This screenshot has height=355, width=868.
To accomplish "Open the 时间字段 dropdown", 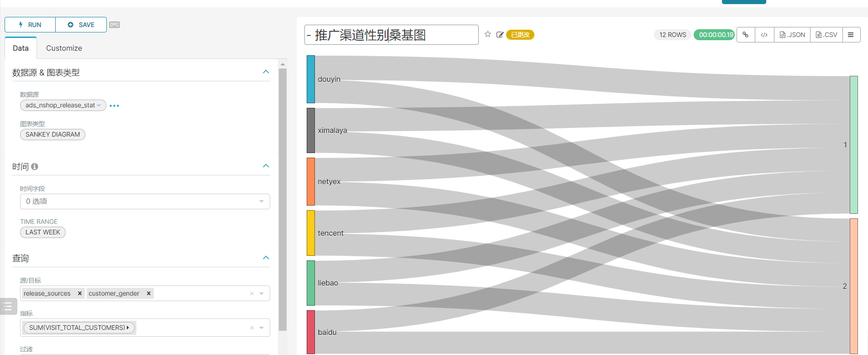I will point(145,201).
